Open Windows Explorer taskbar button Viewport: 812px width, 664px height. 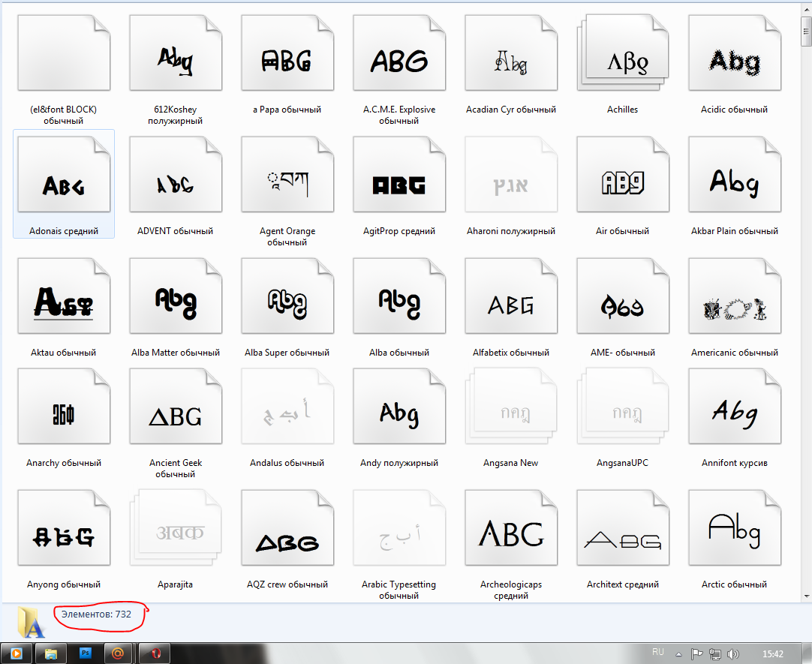click(51, 653)
